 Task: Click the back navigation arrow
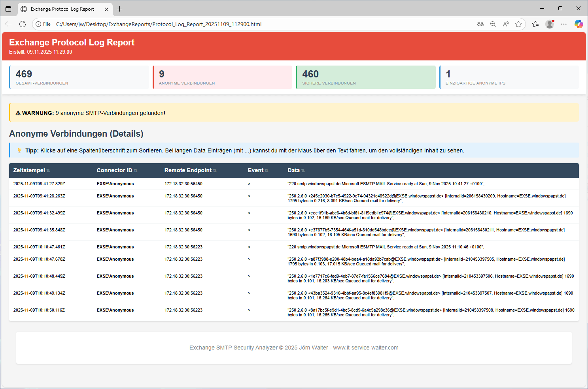click(x=8, y=24)
